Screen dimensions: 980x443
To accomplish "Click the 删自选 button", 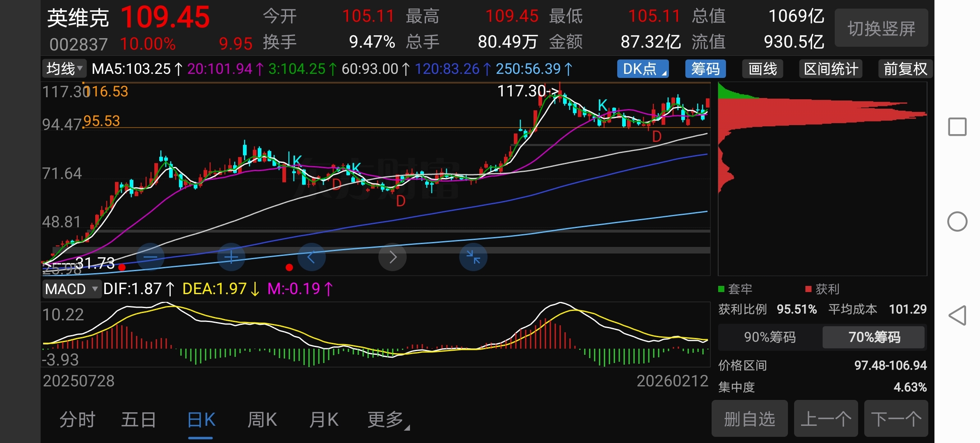I will [749, 419].
